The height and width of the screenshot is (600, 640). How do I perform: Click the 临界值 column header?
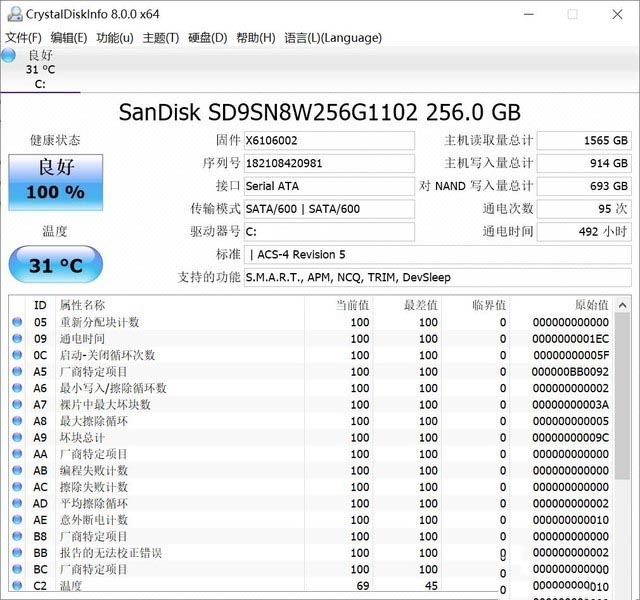(x=476, y=305)
